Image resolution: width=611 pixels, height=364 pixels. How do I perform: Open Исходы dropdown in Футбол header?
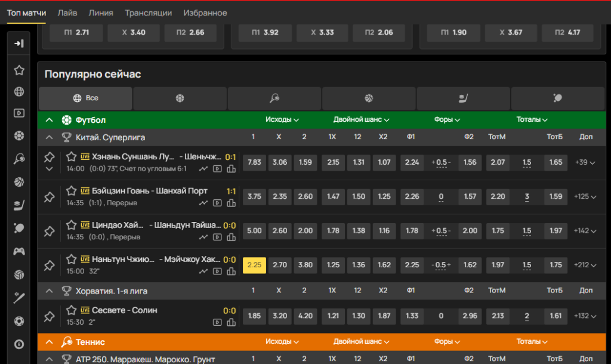point(282,120)
